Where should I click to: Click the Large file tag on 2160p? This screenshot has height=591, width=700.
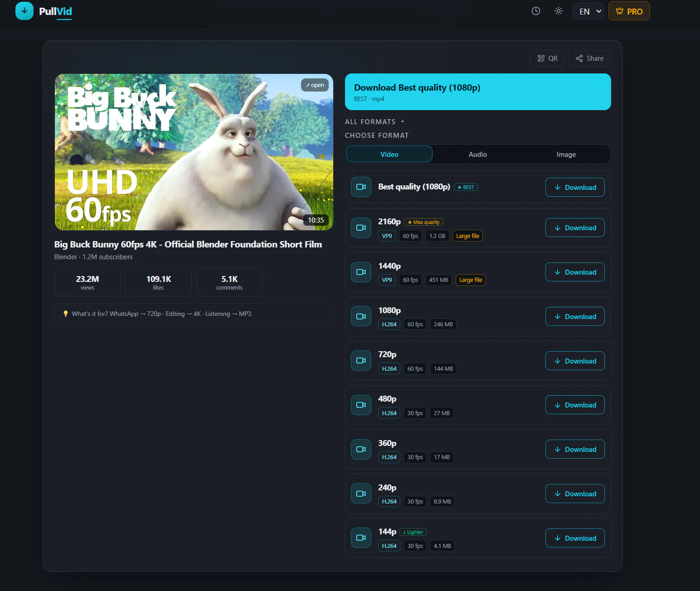pyautogui.click(x=467, y=236)
